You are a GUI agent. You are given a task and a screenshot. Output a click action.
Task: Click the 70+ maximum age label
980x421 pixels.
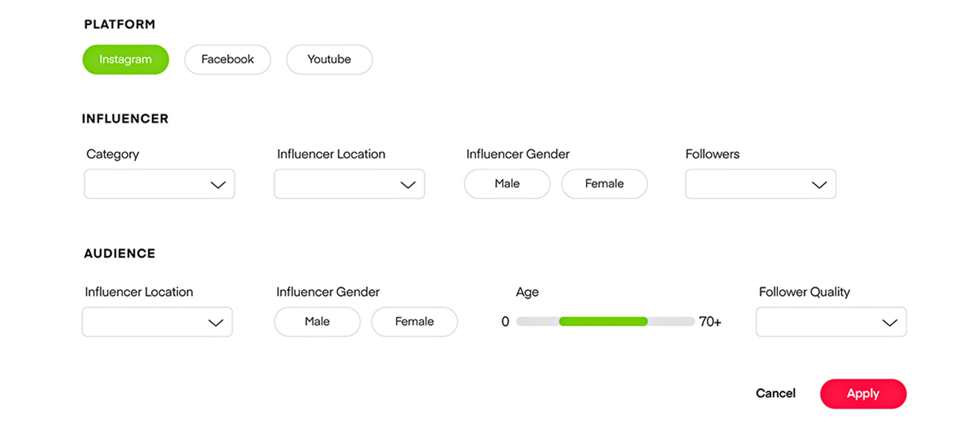point(710,322)
